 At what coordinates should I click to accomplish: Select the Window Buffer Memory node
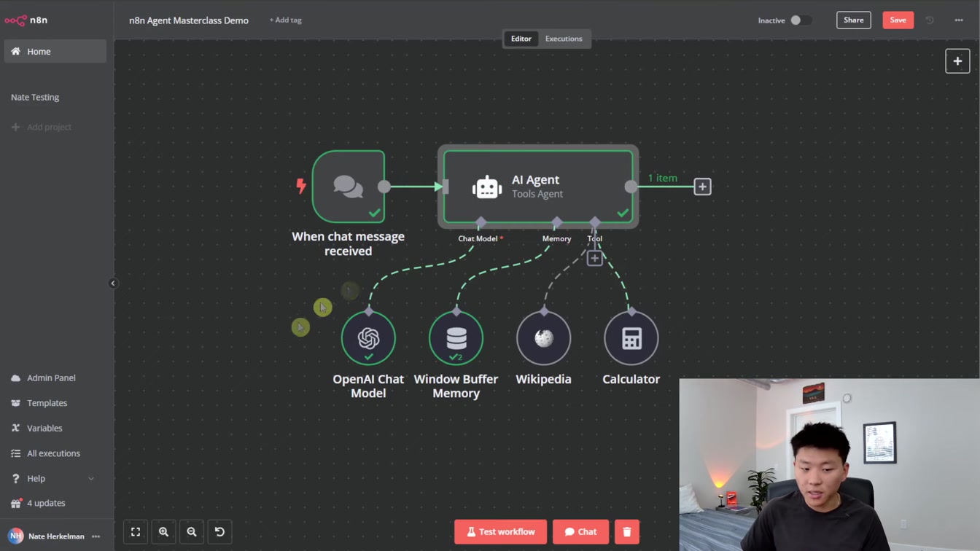456,338
